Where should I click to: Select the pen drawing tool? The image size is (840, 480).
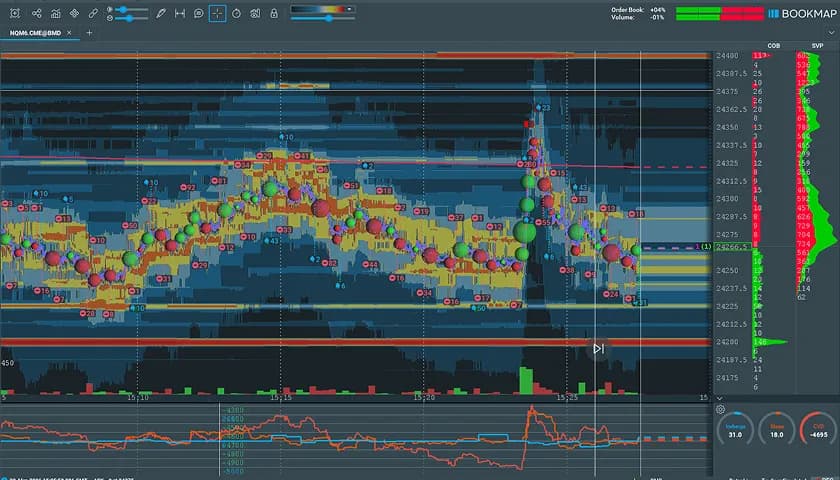point(161,13)
